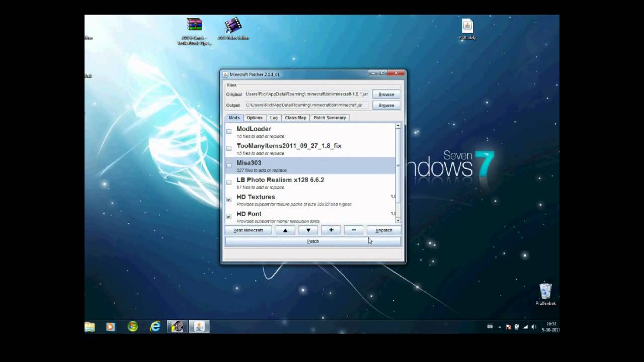The image size is (644, 362).
Task: Check the TooManyItems mod checkbox
Action: (x=229, y=148)
